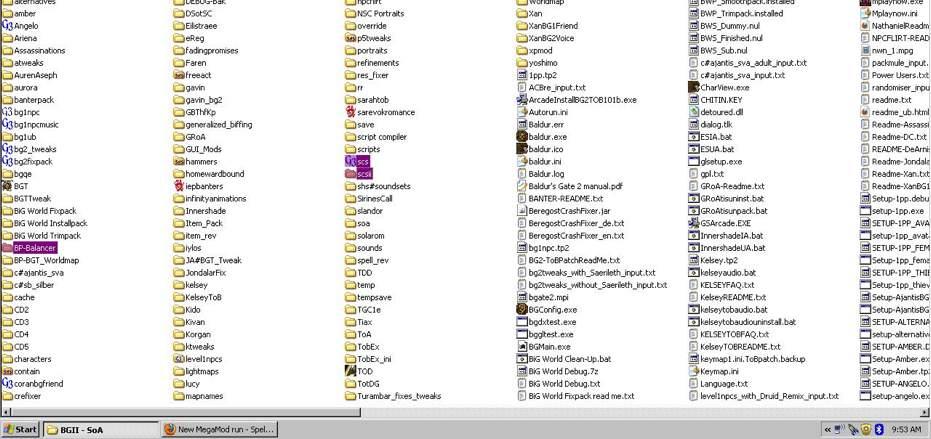Click the ArcadeInstallBG2TOB101b.exe icon
Screen dimensions: 931x439
[x=522, y=100]
